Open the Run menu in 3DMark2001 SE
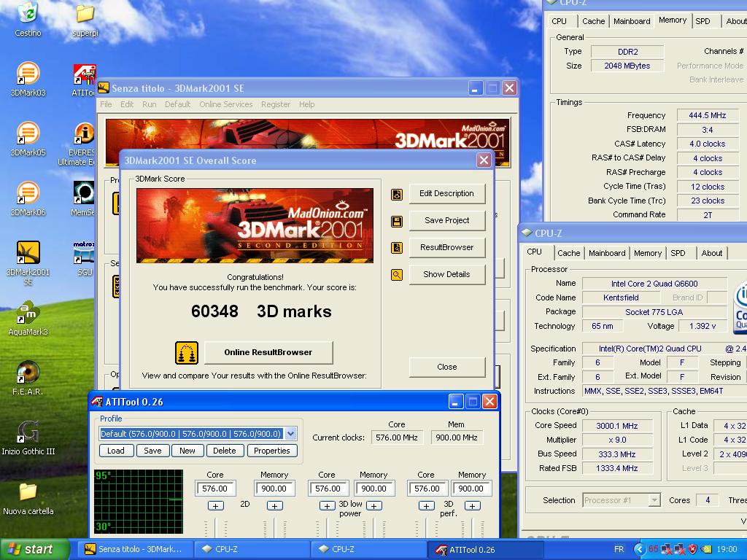The image size is (747, 560). click(149, 104)
